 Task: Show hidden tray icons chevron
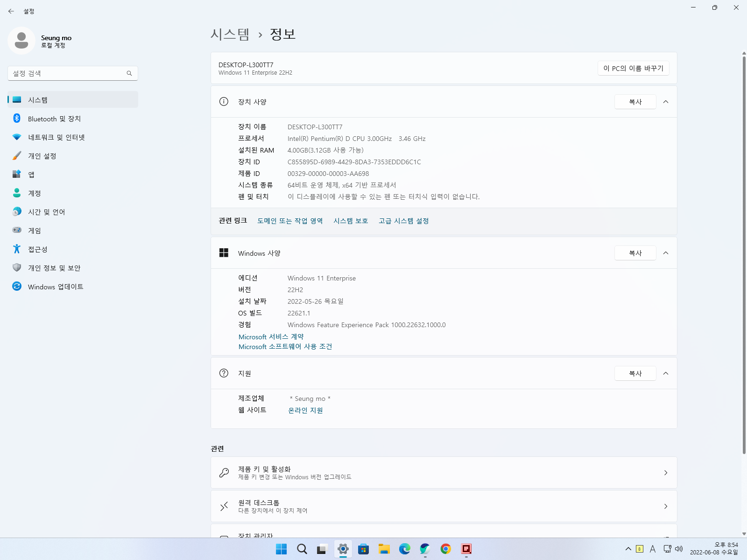pyautogui.click(x=628, y=549)
